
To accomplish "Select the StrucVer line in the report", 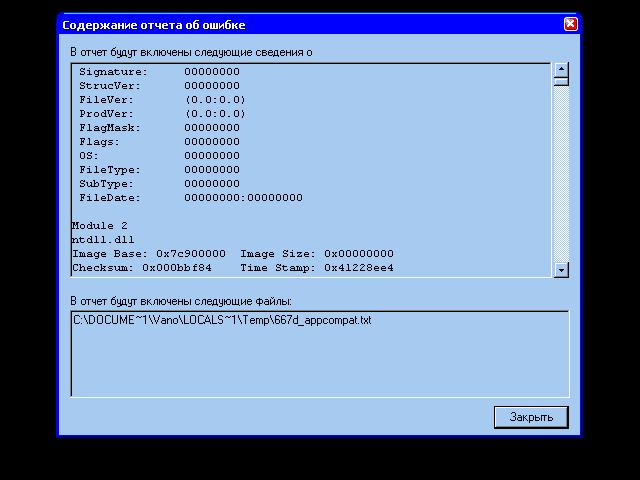I will pyautogui.click(x=159, y=86).
